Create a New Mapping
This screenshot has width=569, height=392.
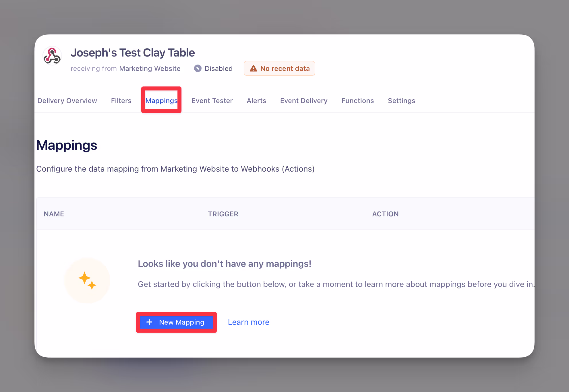pos(176,322)
